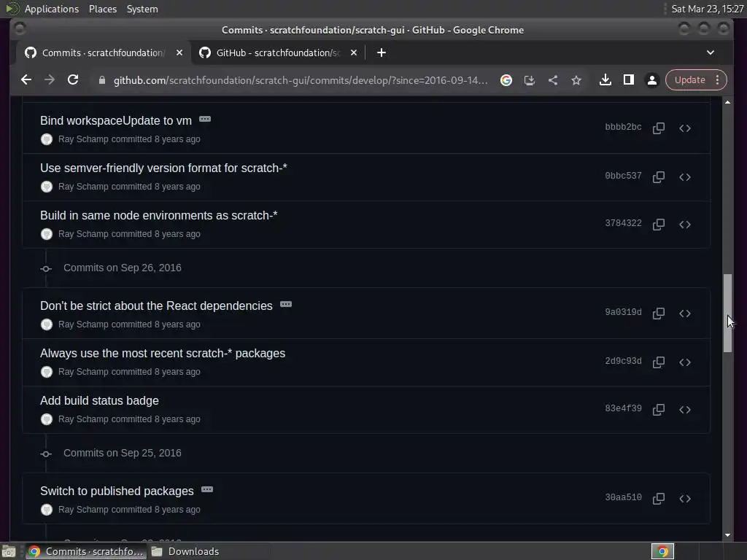747x560 pixels.
Task: Install or save page icon in address bar
Action: (530, 80)
